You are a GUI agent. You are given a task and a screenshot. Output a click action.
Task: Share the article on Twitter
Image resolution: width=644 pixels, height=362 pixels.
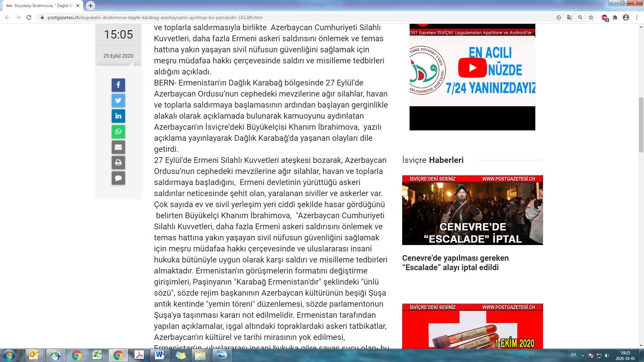point(118,101)
